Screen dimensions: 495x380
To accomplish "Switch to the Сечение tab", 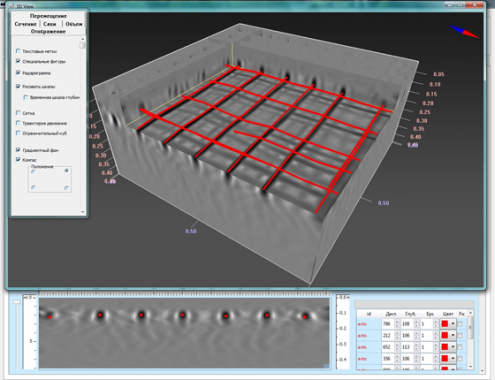I will click(25, 24).
